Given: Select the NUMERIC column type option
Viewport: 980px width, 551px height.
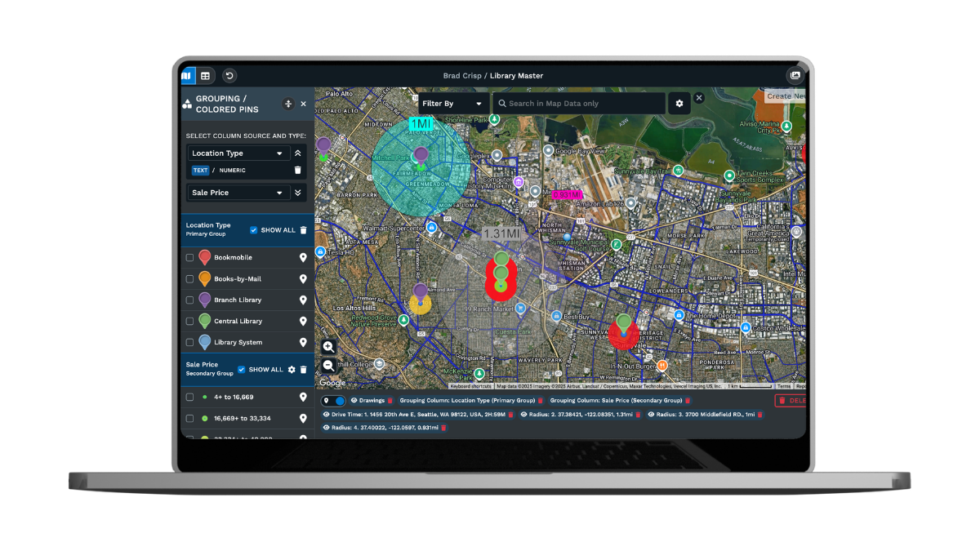Looking at the screenshot, I should click(232, 171).
